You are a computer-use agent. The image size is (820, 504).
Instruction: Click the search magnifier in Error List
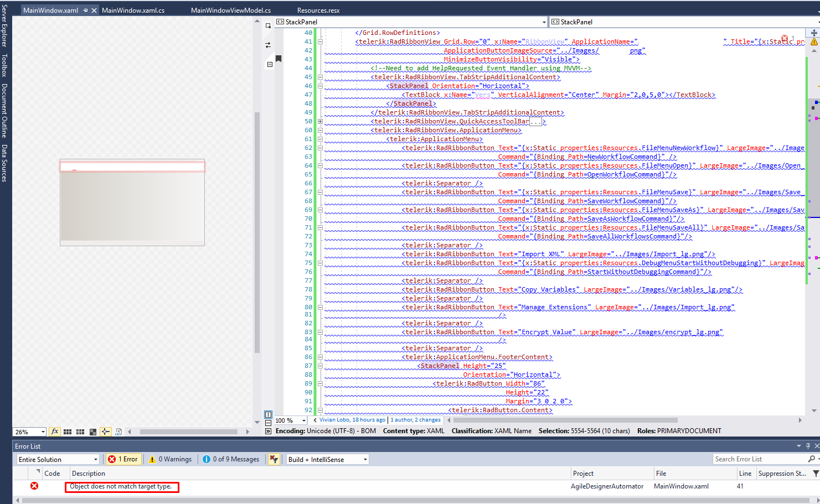812,459
